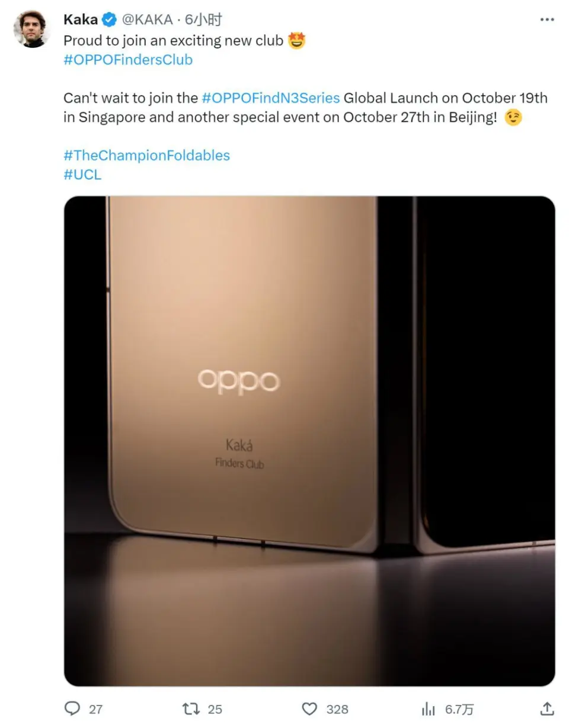Click the share upload icon
Screen dimensions: 569x728
(x=548, y=708)
